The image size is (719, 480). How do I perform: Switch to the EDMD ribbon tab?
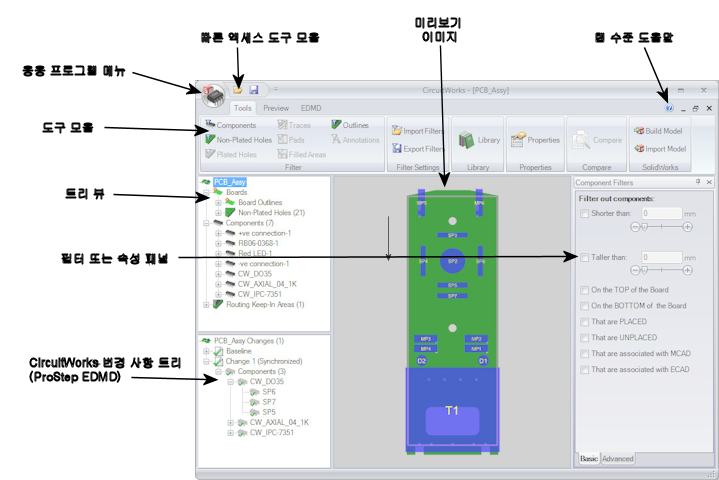click(311, 108)
